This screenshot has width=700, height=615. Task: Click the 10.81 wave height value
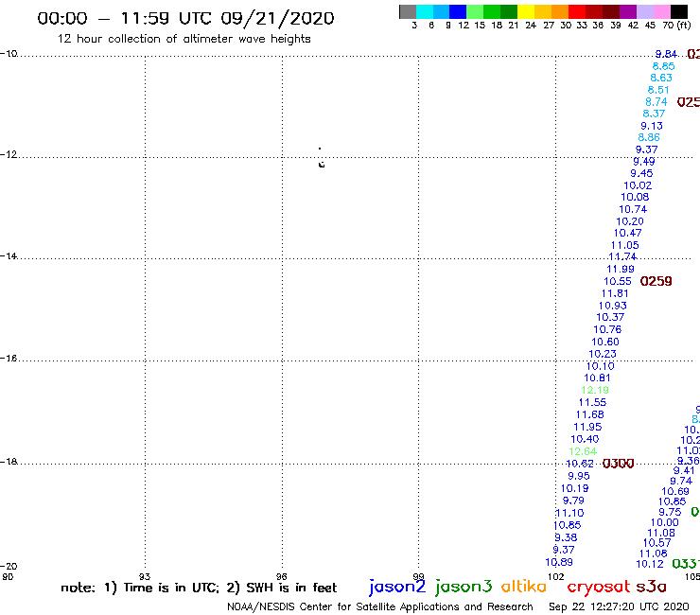click(x=597, y=378)
